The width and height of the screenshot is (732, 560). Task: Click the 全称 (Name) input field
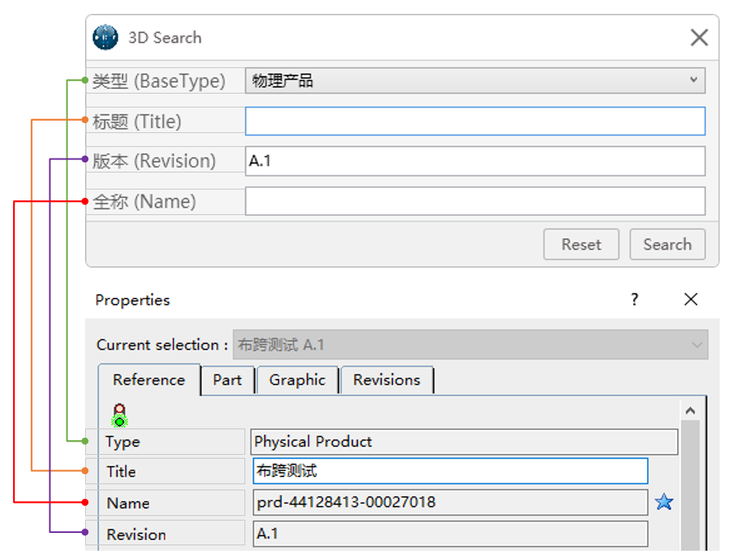click(x=475, y=201)
